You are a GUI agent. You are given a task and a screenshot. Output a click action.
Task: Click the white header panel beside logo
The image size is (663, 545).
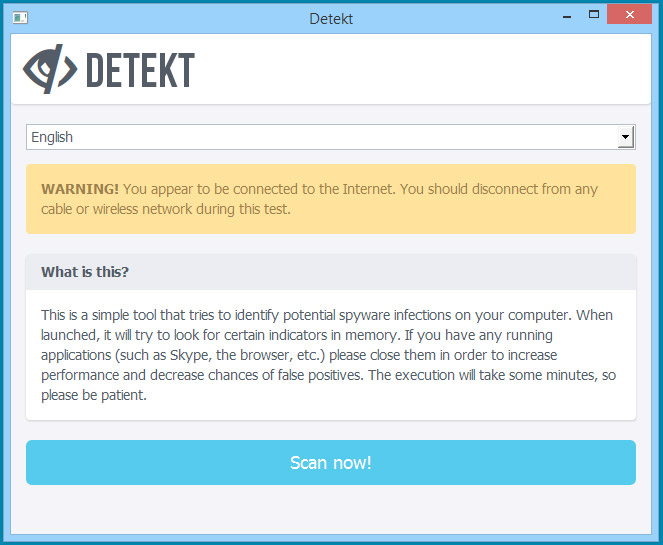point(420,70)
